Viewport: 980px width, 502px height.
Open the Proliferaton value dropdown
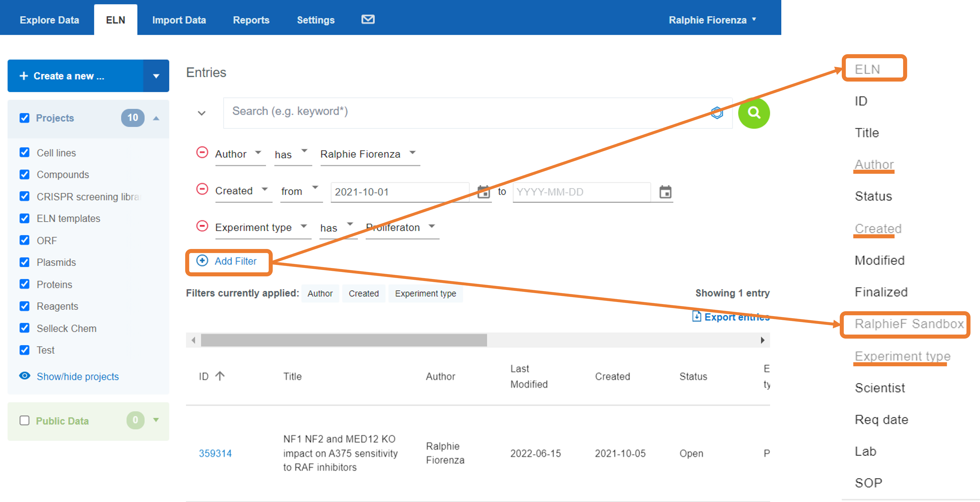click(402, 228)
